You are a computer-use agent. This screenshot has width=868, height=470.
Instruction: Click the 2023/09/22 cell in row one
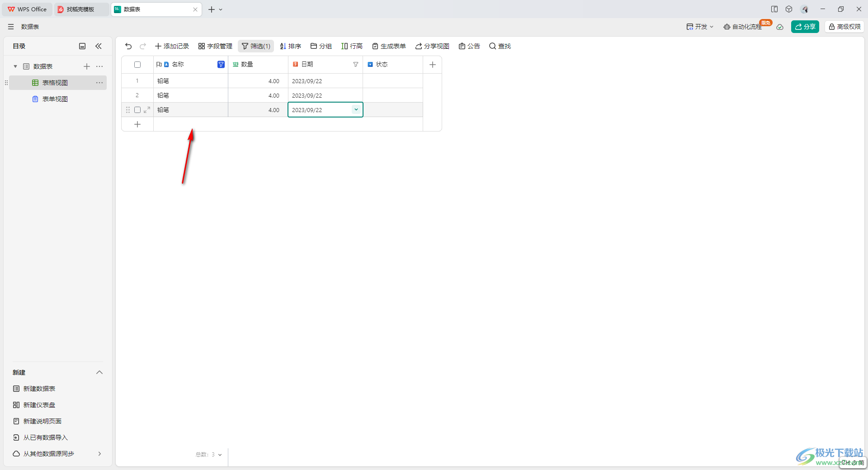coord(325,81)
